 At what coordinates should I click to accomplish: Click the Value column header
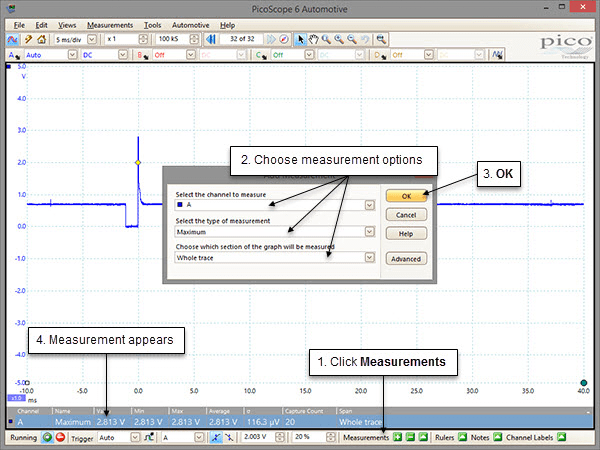click(112, 411)
